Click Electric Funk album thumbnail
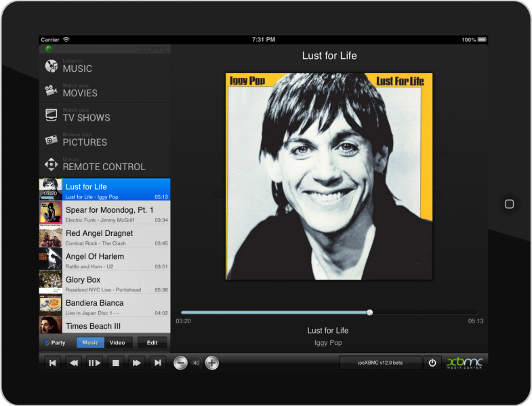Viewport: 532px width, 406px height. [51, 213]
